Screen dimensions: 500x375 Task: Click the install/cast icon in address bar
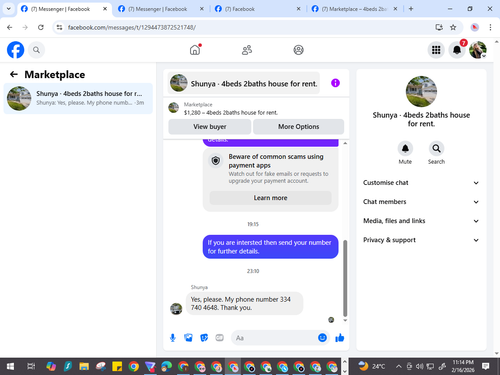click(x=439, y=27)
